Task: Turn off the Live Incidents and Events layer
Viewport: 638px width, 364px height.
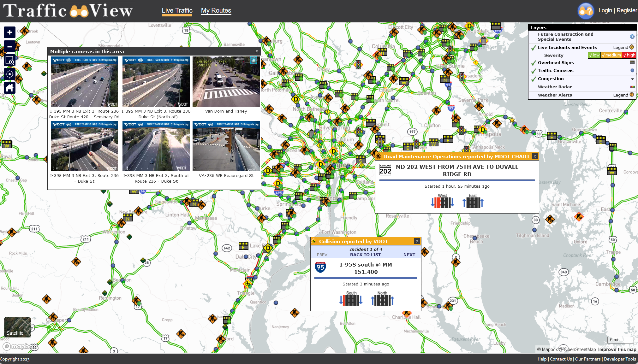Action: (x=533, y=48)
